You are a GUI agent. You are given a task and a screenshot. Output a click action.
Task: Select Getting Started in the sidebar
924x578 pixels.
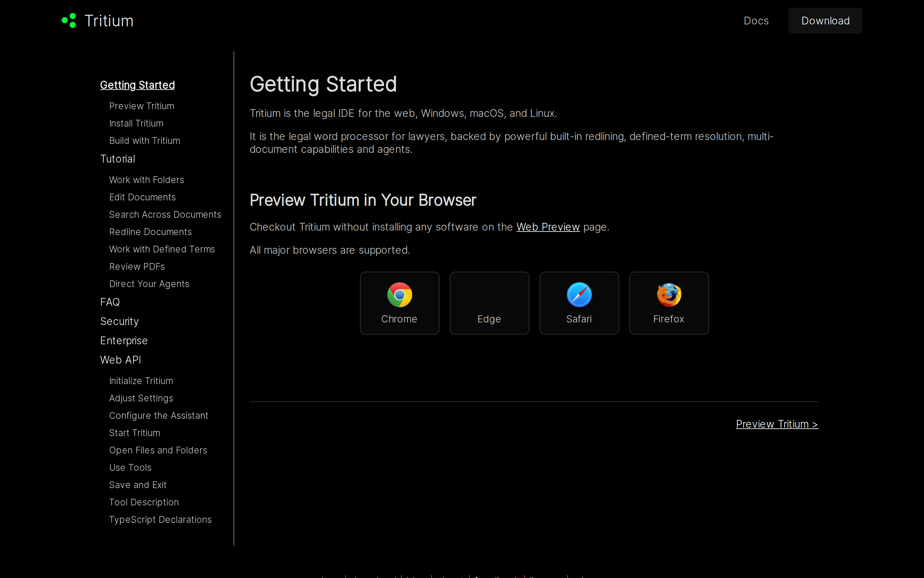tap(137, 85)
